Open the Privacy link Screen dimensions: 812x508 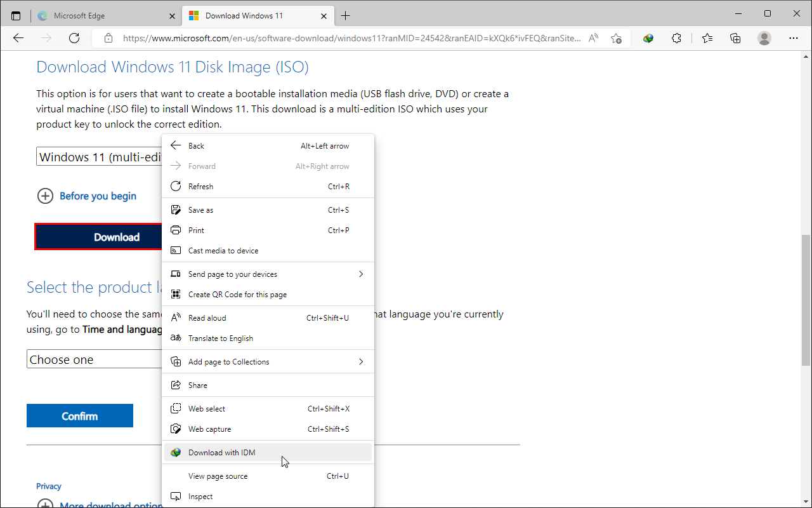(49, 486)
